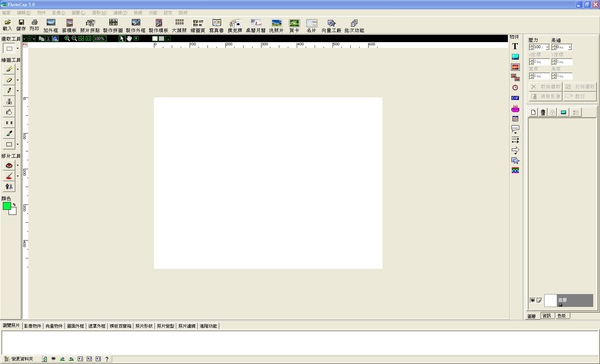Open the Desk Calendar (桌曆月曆) tool
Viewport: 600px width, 364px height.
(256, 26)
